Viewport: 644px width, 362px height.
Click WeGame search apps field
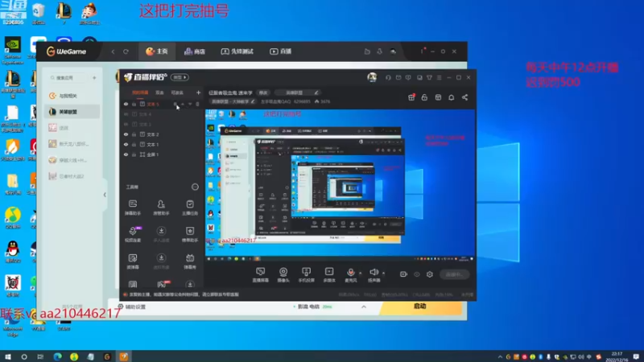click(68, 77)
